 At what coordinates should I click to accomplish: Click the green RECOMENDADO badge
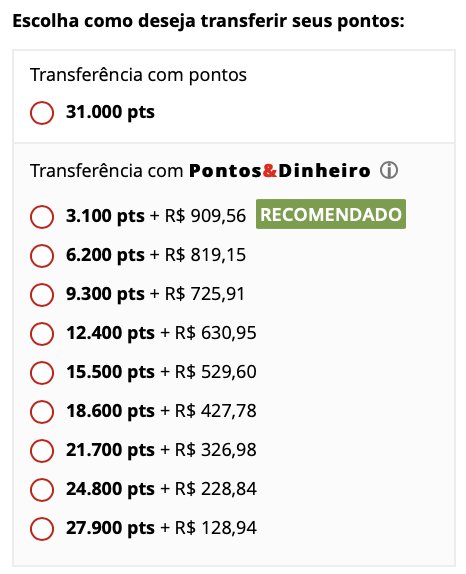point(331,214)
